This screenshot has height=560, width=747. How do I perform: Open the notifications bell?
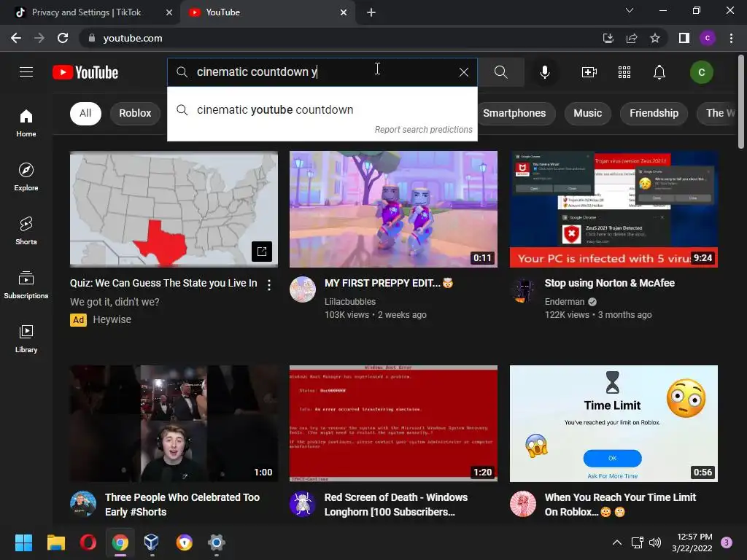click(x=659, y=72)
